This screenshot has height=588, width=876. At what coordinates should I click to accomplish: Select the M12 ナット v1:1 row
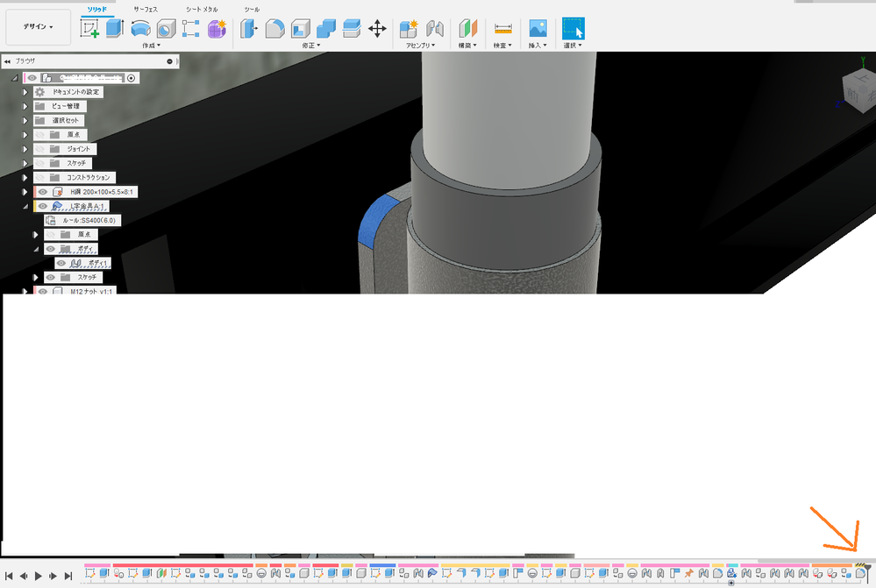[x=75, y=291]
